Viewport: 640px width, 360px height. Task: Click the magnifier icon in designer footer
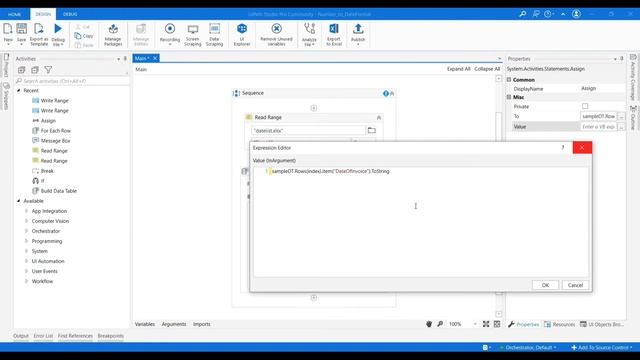440,324
